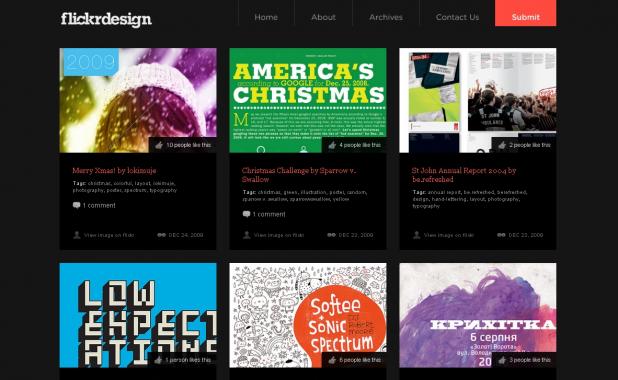618x380 pixels.
Task: Open 1 comment link on Christmas Challenge post
Action: coord(269,214)
